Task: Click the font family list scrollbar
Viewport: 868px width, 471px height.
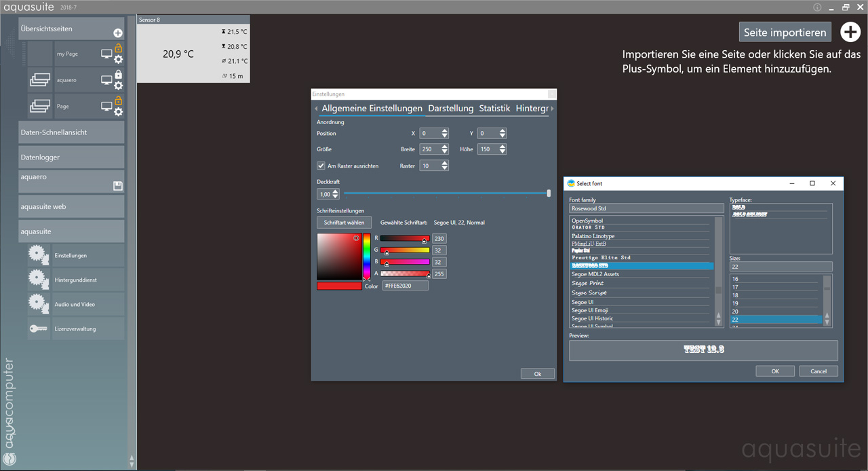Action: pyautogui.click(x=719, y=271)
